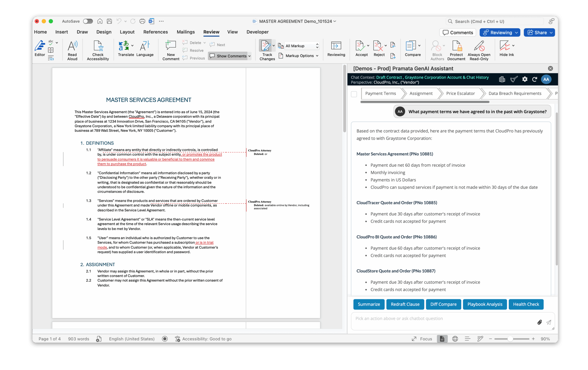This screenshot has width=588, height=370.
Task: Toggle the AutoSave switch
Action: (88, 21)
